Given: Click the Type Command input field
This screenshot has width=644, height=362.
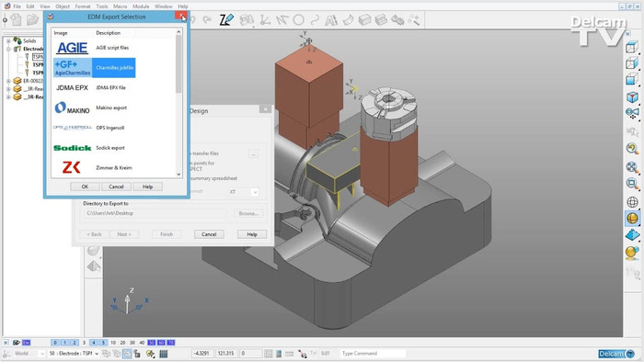Looking at the screenshot, I should click(x=373, y=353).
